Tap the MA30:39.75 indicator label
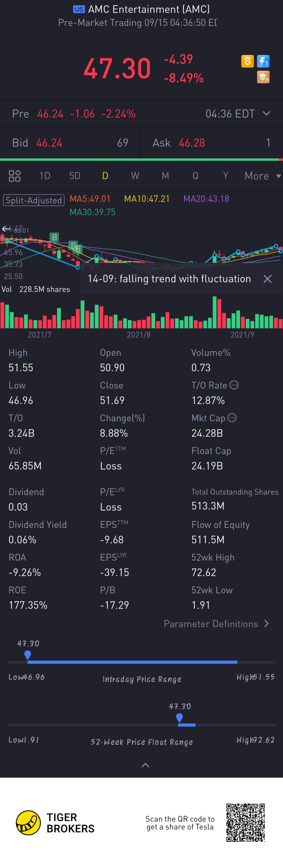The width and height of the screenshot is (283, 868). coord(92,212)
